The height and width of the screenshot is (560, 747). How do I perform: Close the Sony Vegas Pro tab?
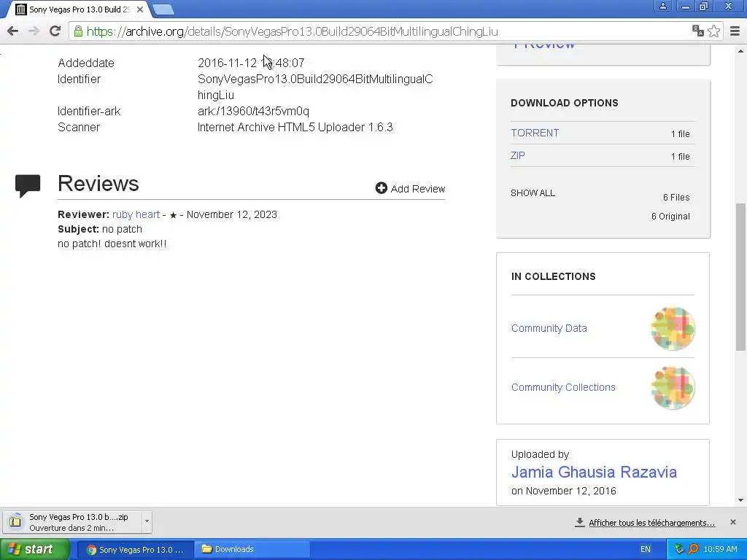point(139,9)
